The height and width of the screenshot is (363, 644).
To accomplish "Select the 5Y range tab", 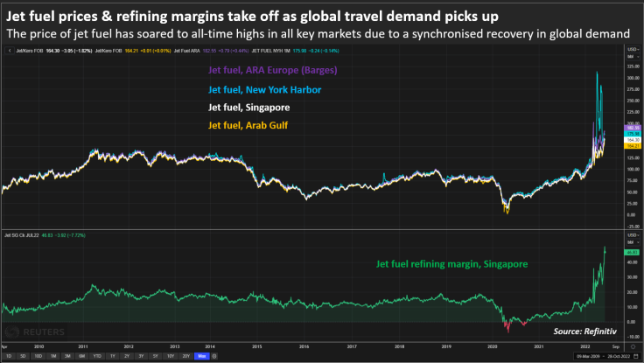I will 155,356.
